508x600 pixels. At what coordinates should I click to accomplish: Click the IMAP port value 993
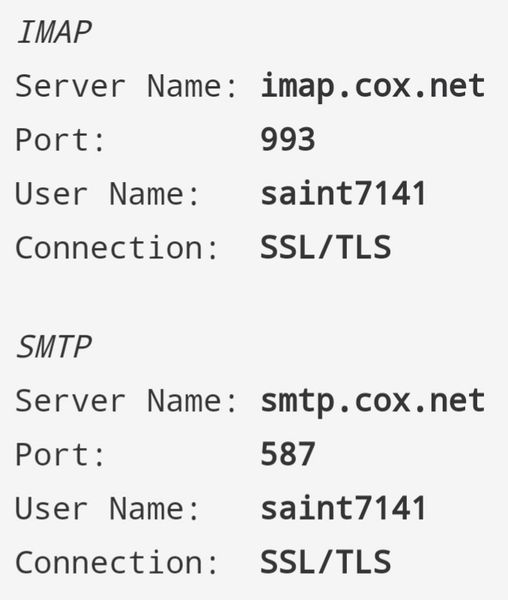(288, 140)
